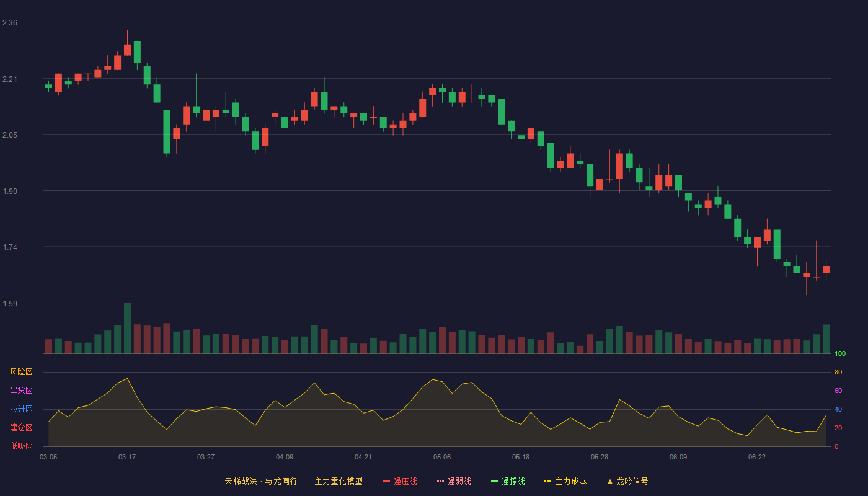
Task: Click the 05-06 date label
Action: [x=442, y=457]
